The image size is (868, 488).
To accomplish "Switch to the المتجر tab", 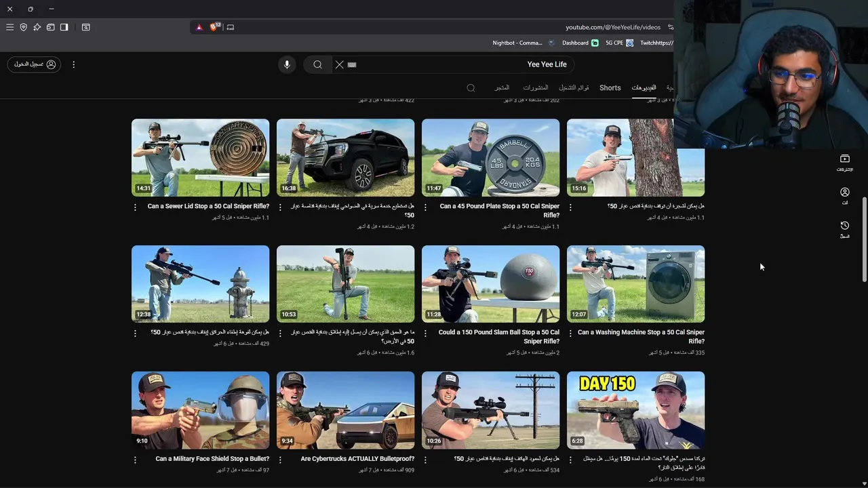I will click(x=502, y=88).
